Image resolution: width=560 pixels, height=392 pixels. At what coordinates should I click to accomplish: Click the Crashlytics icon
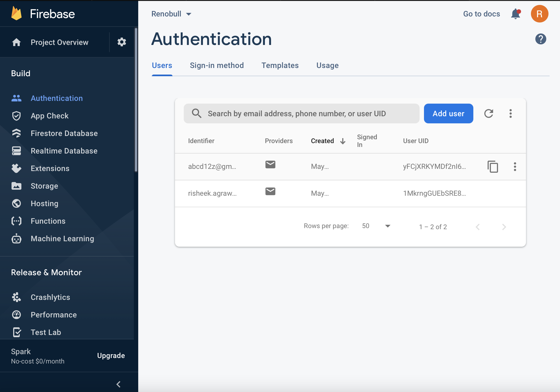pos(16,297)
